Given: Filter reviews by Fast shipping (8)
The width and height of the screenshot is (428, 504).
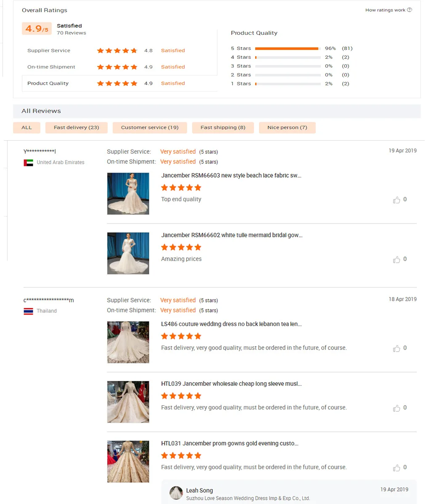Looking at the screenshot, I should pos(223,128).
